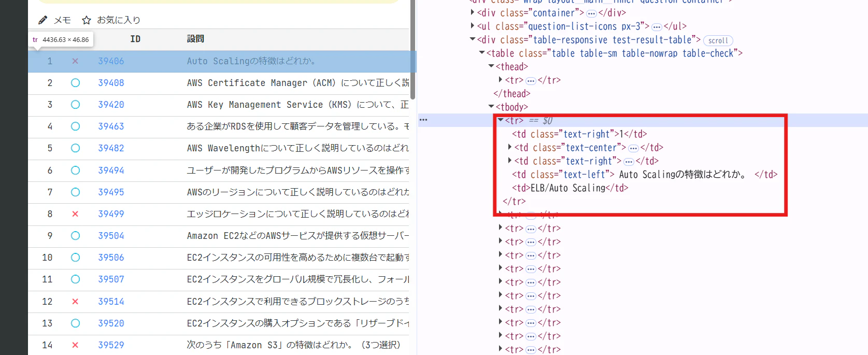Screen dimensions: 868x355
Task: Open question ID 39420 link
Action: pos(111,105)
